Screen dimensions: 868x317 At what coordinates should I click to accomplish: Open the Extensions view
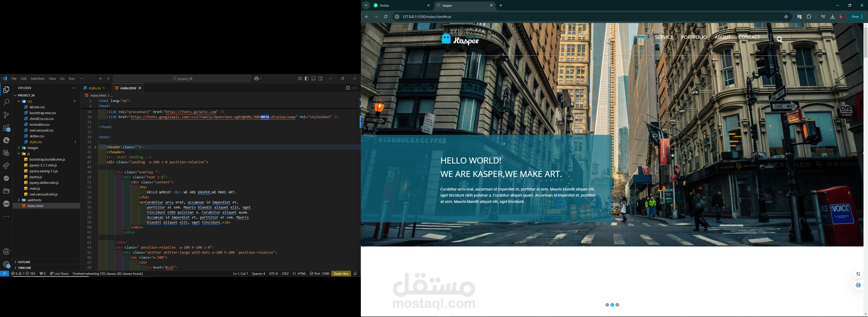(x=6, y=128)
